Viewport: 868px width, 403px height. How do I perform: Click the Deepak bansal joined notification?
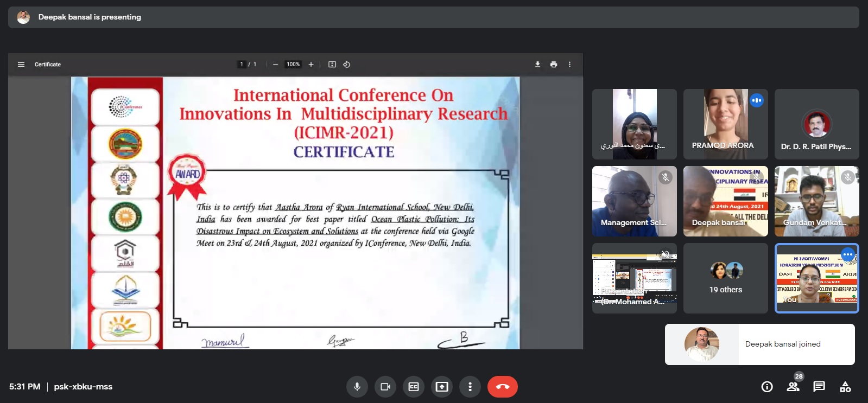click(760, 344)
